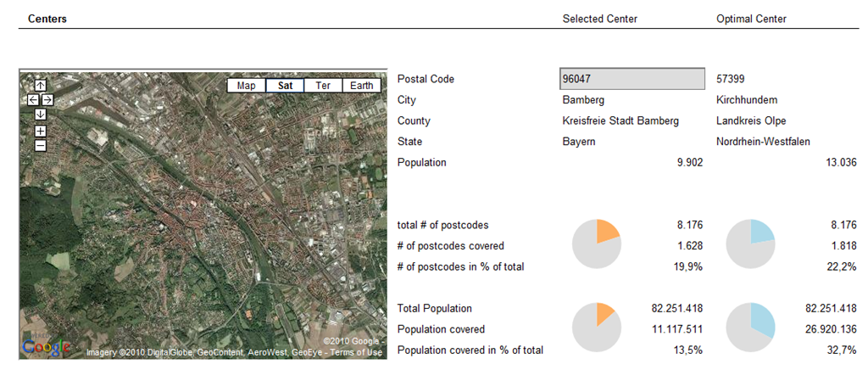Click the Total Population label
The width and height of the screenshot is (868, 381).
click(435, 309)
